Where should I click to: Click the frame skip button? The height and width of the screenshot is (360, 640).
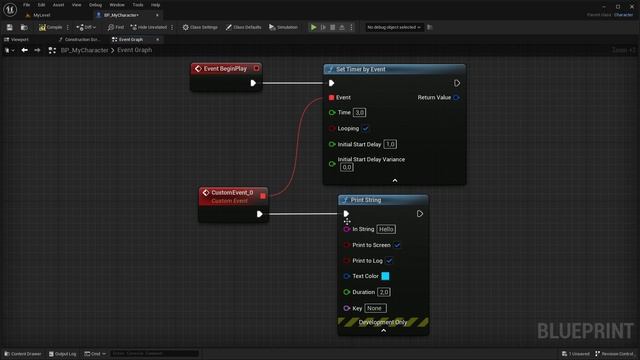[323, 27]
